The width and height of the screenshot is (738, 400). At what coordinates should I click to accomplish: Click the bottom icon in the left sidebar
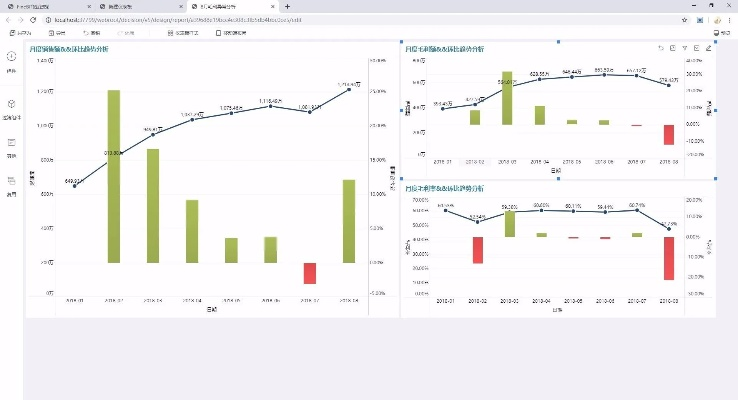(x=11, y=181)
